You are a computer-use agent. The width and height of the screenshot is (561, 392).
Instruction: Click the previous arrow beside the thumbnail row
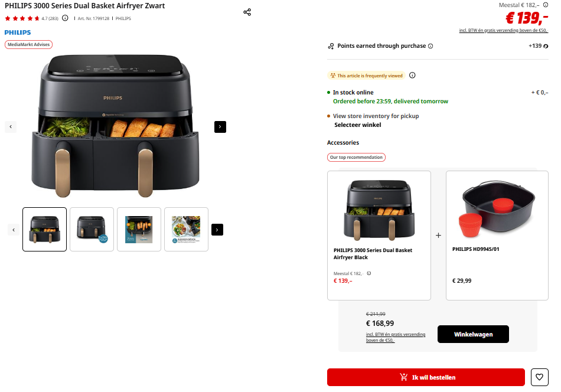[x=13, y=230]
